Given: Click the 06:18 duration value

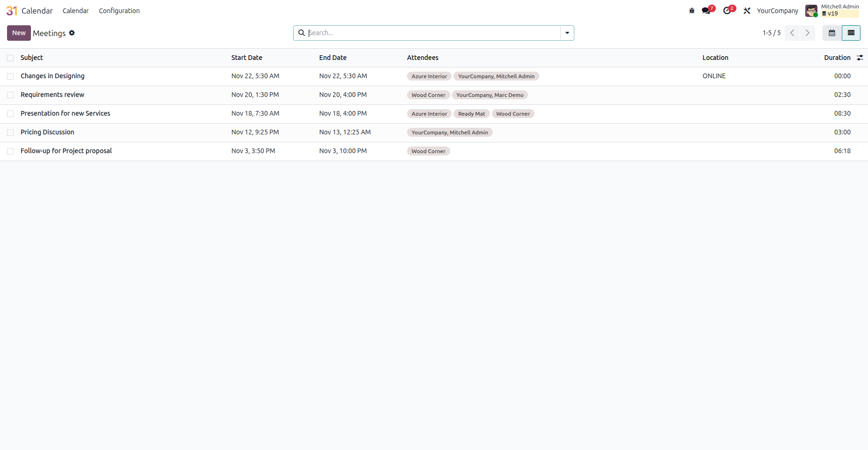Looking at the screenshot, I should point(842,151).
